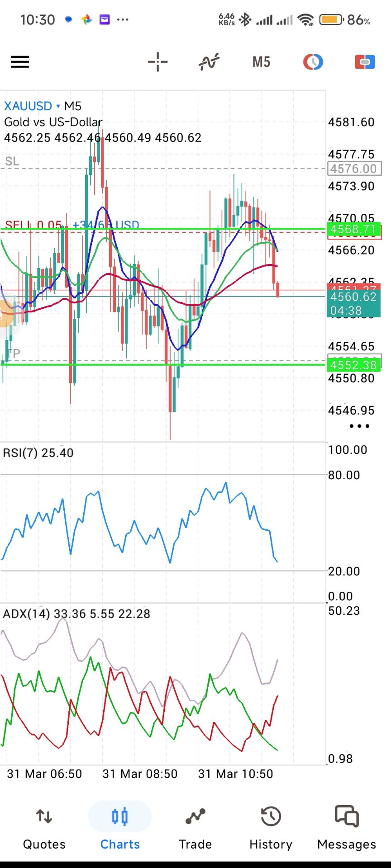Tap the green 4552.38 price level tag

click(353, 365)
